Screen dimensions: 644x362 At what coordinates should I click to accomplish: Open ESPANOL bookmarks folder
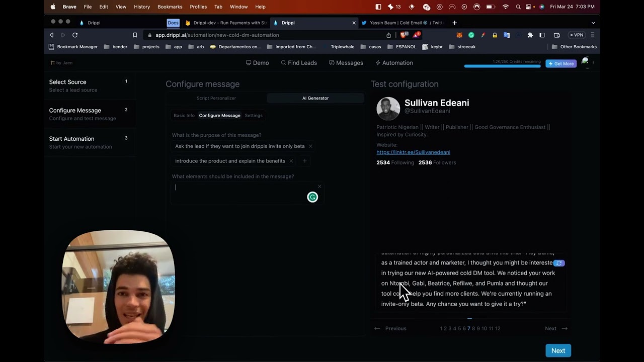pyautogui.click(x=401, y=47)
